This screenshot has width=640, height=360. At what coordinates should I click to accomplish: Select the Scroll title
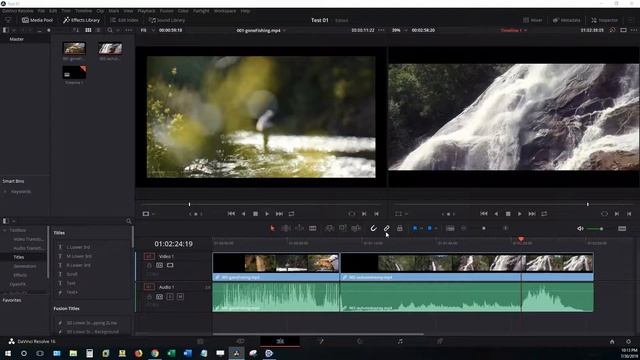pyautogui.click(x=72, y=274)
